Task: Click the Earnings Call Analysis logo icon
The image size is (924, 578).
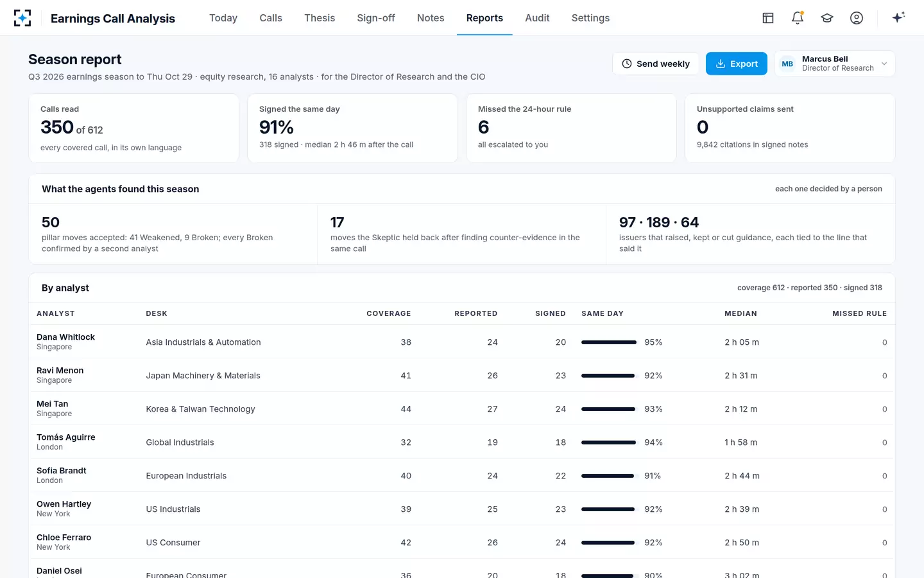Action: pos(22,18)
